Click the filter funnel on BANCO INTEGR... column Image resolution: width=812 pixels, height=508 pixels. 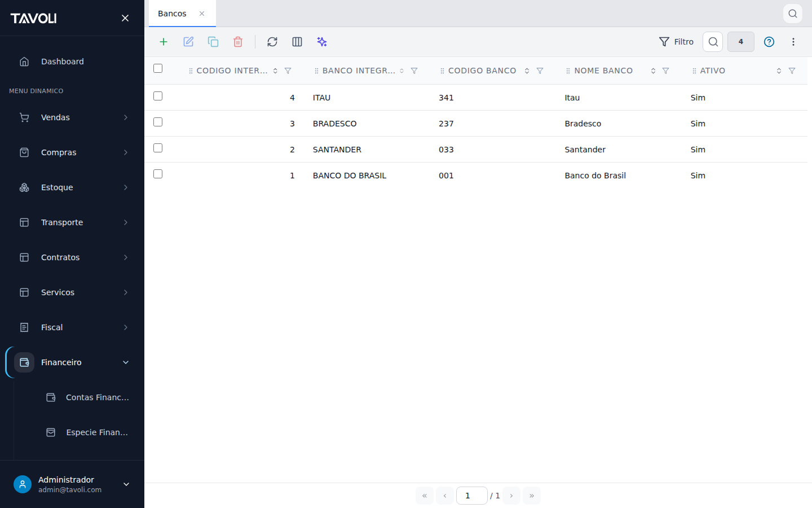(x=414, y=71)
